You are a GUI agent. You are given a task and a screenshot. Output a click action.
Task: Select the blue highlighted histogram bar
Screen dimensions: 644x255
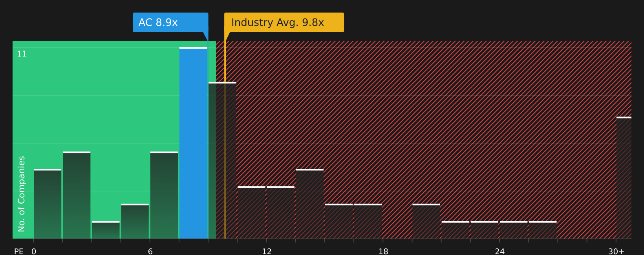click(193, 143)
